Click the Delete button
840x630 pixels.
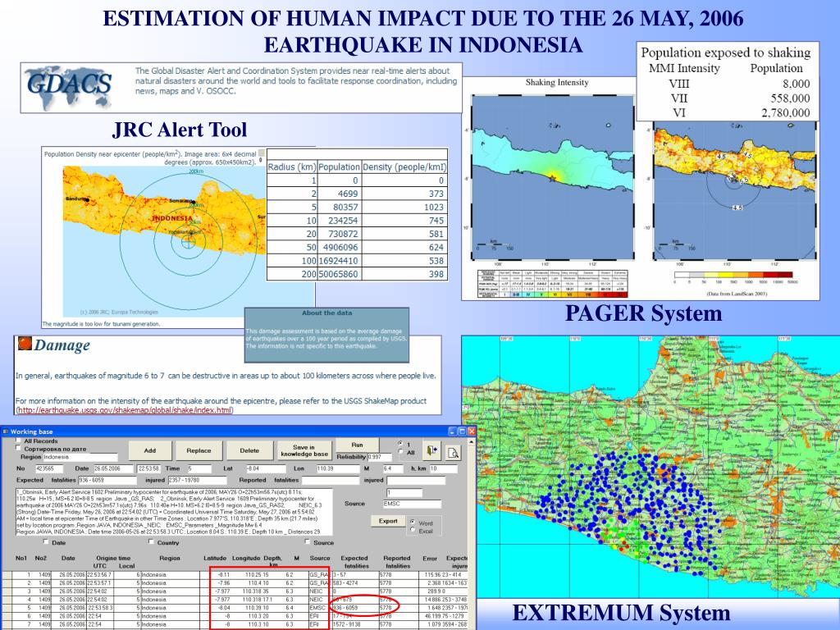point(249,450)
